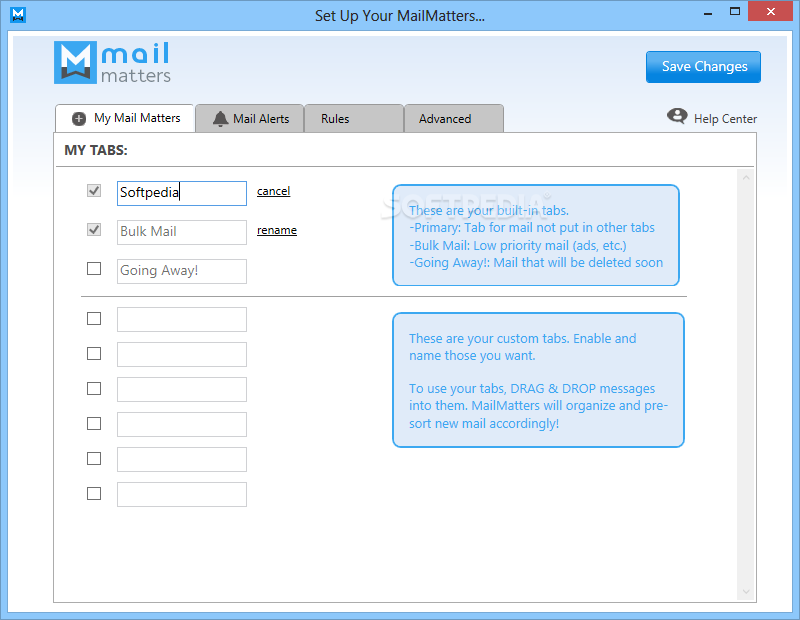This screenshot has height=620, width=800.
Task: Enable the third custom tab checkbox
Action: click(94, 388)
